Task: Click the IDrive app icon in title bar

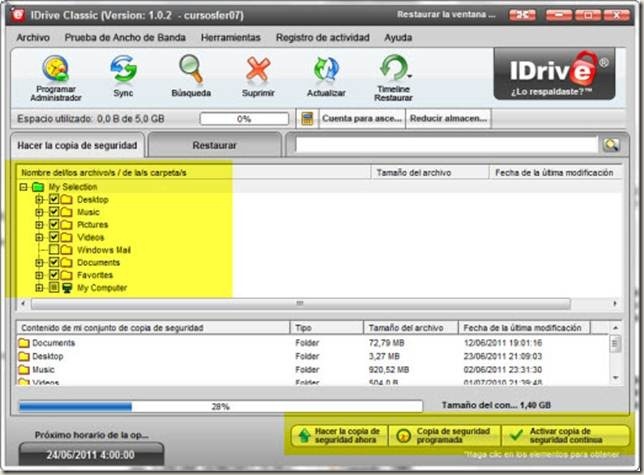Action: (x=18, y=15)
